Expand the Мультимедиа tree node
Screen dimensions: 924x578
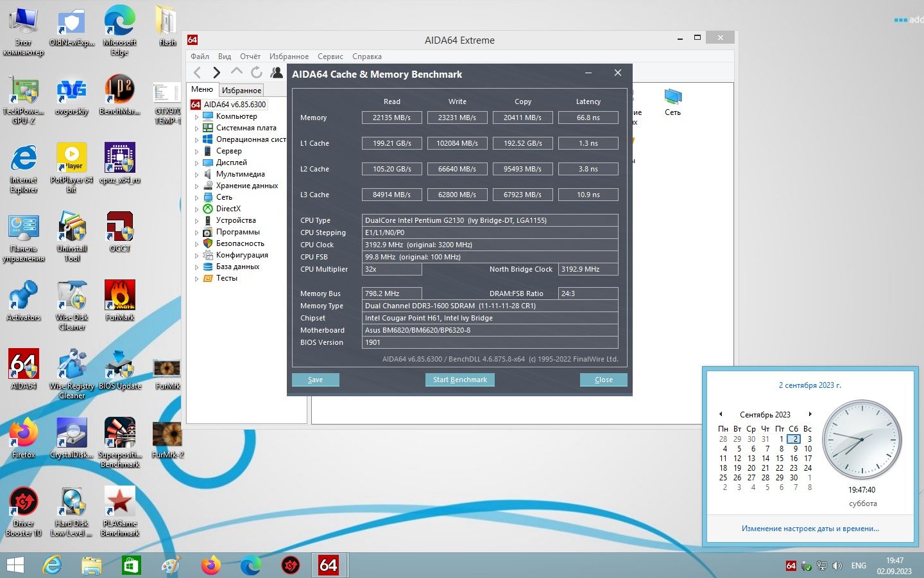(x=197, y=175)
